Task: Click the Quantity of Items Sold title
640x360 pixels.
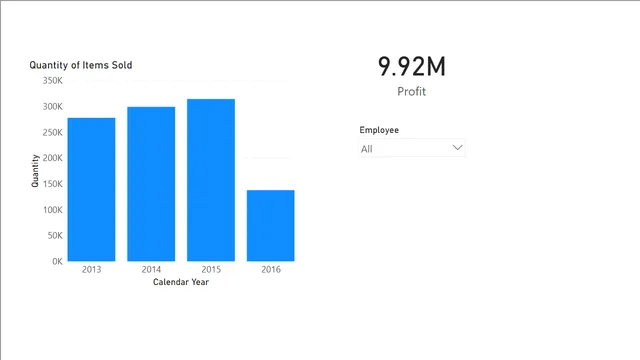Action: (x=81, y=65)
